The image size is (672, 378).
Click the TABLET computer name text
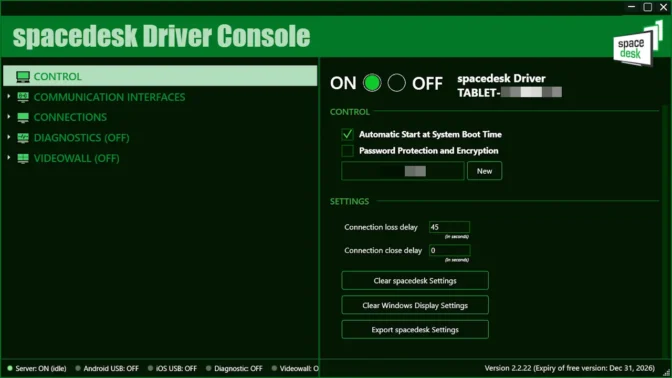tap(509, 93)
